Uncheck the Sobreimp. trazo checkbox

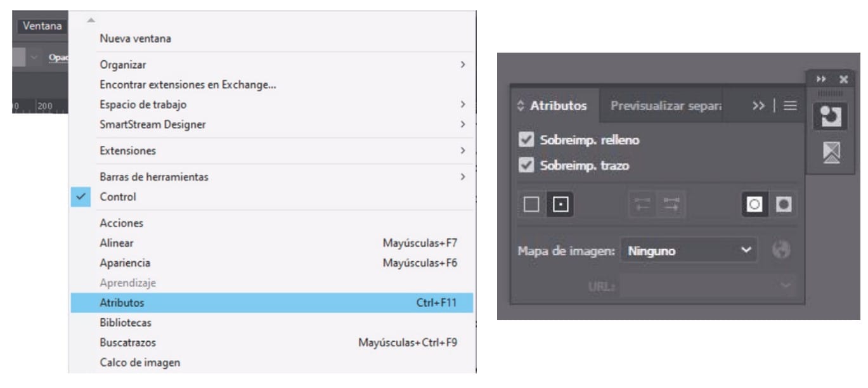point(526,165)
